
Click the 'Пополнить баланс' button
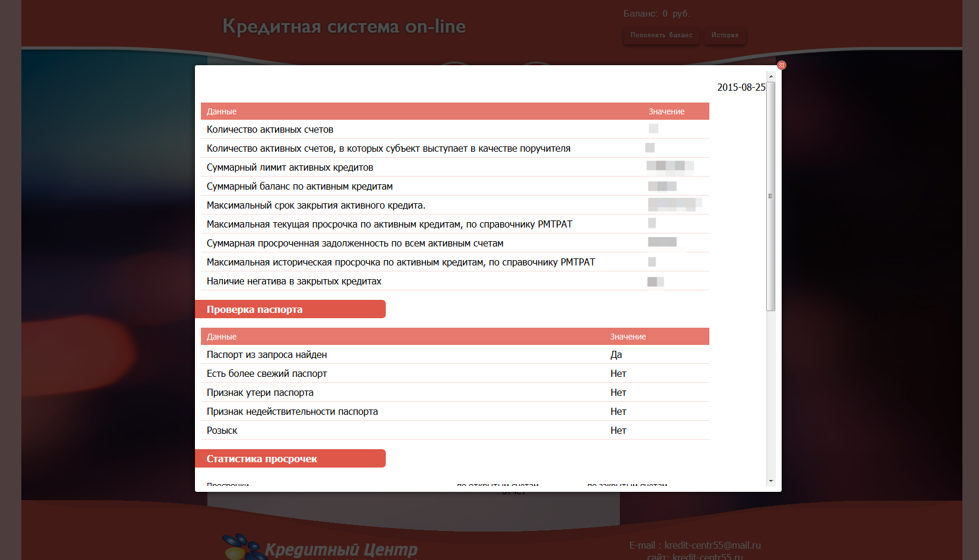pyautogui.click(x=661, y=36)
